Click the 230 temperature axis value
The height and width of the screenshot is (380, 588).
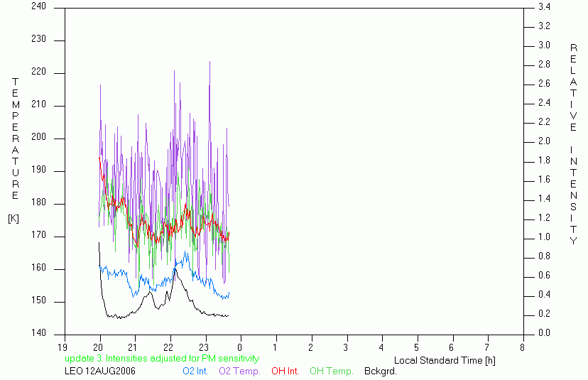(x=38, y=39)
